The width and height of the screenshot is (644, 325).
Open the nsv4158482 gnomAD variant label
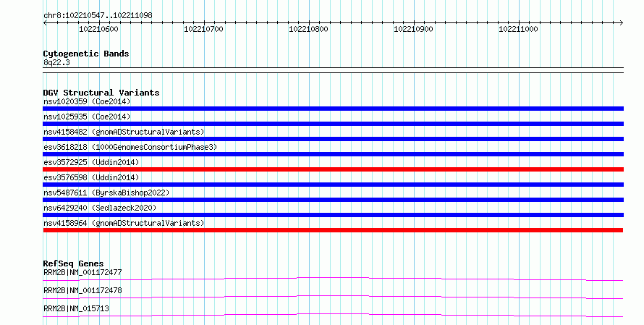pos(124,132)
